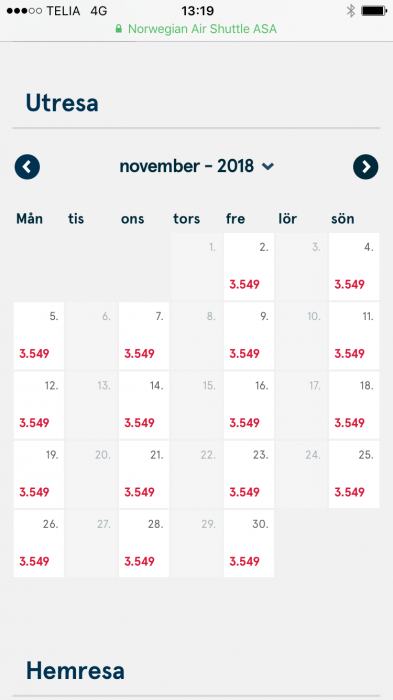Select November 30 fare of 3.549

pos(249,543)
